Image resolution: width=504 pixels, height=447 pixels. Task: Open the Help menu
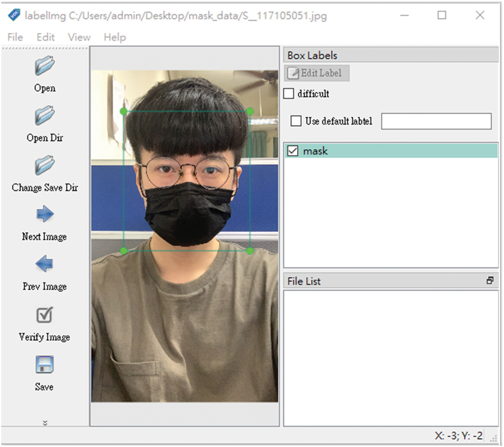click(x=115, y=37)
